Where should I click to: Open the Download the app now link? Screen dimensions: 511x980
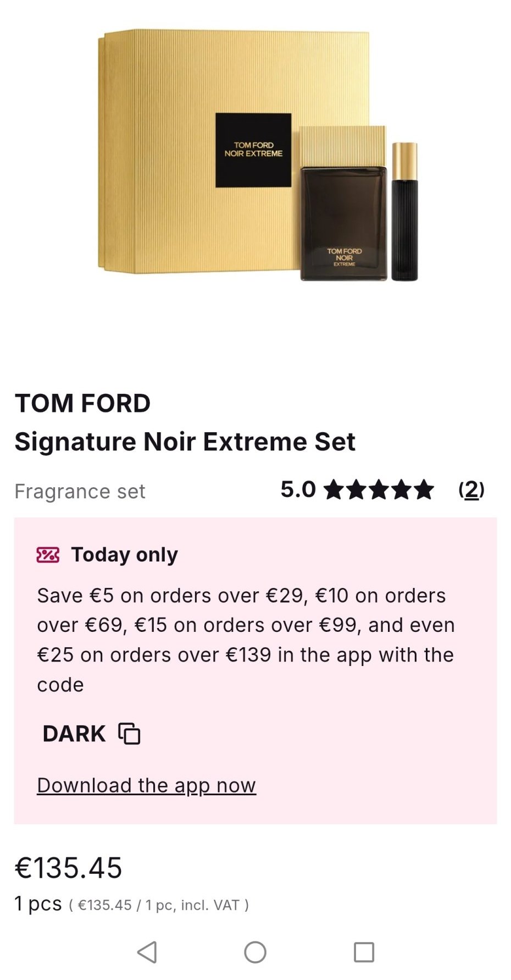point(146,785)
